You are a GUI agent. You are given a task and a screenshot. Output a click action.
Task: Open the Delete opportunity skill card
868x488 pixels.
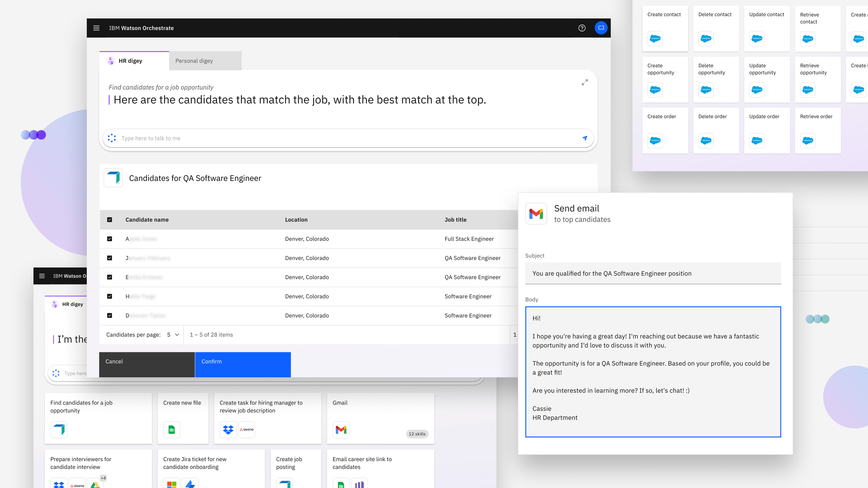point(716,79)
